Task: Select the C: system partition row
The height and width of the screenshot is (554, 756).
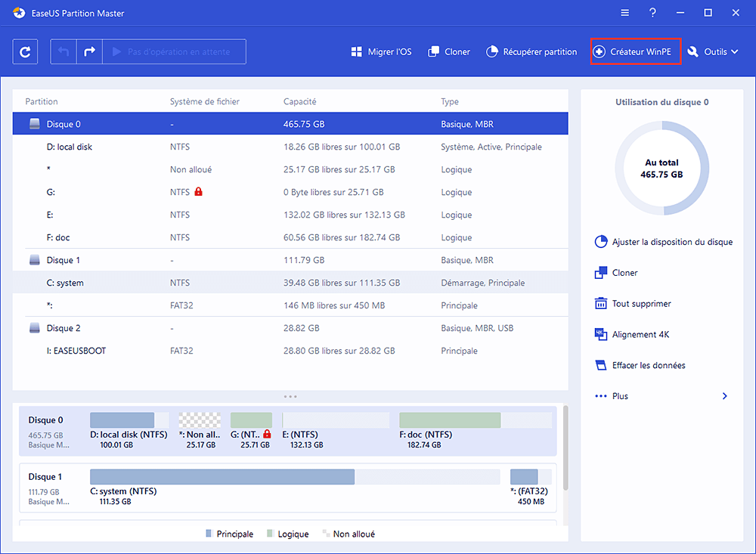Action: 290,283
